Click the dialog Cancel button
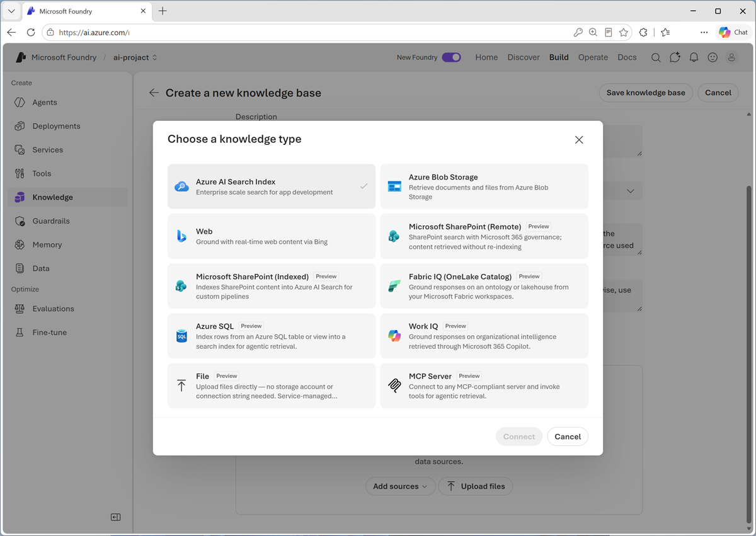The image size is (756, 536). [568, 436]
